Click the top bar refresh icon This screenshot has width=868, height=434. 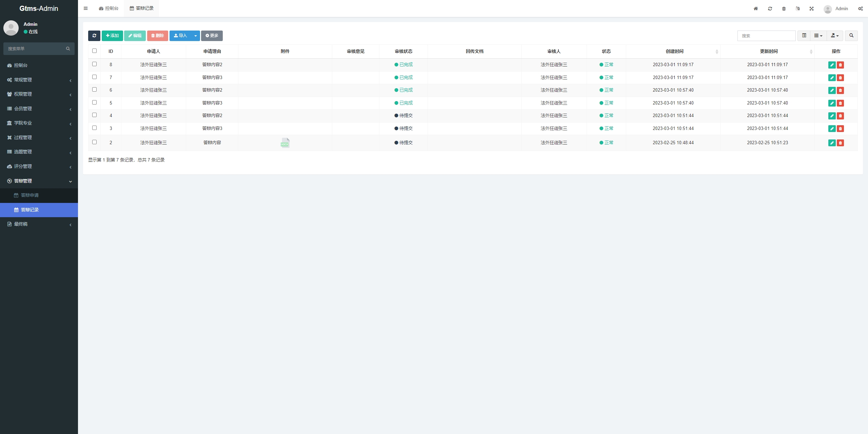pyautogui.click(x=770, y=8)
